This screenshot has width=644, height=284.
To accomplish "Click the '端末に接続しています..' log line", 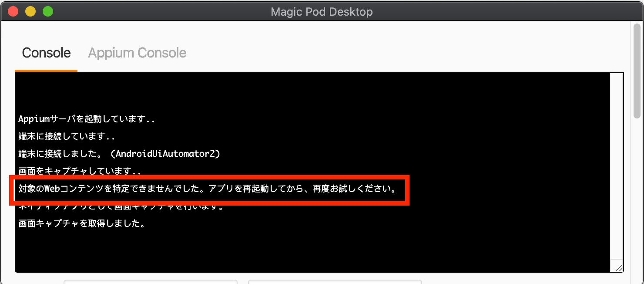I will coord(67,136).
